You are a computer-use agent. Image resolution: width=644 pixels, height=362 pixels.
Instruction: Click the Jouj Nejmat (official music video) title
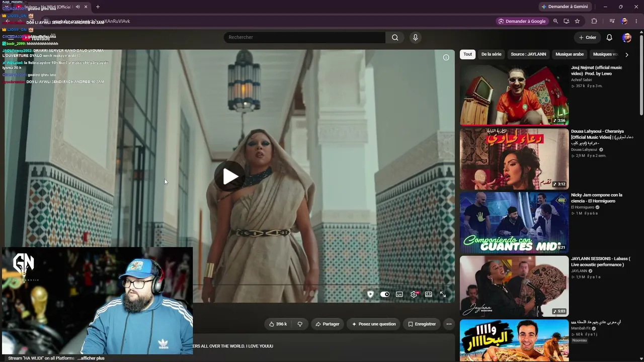click(x=596, y=70)
